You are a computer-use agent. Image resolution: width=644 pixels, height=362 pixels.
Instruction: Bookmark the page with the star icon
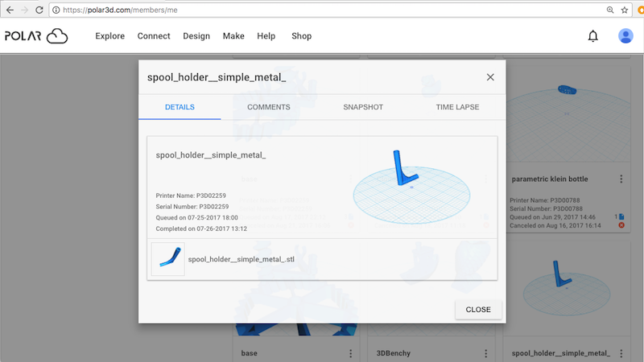625,10
